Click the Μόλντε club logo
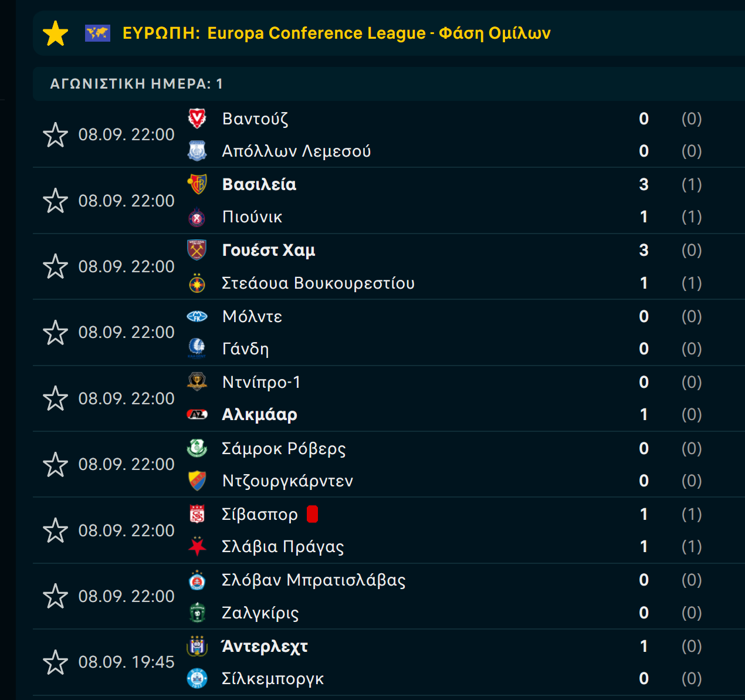Image resolution: width=745 pixels, height=700 pixels. (x=197, y=316)
